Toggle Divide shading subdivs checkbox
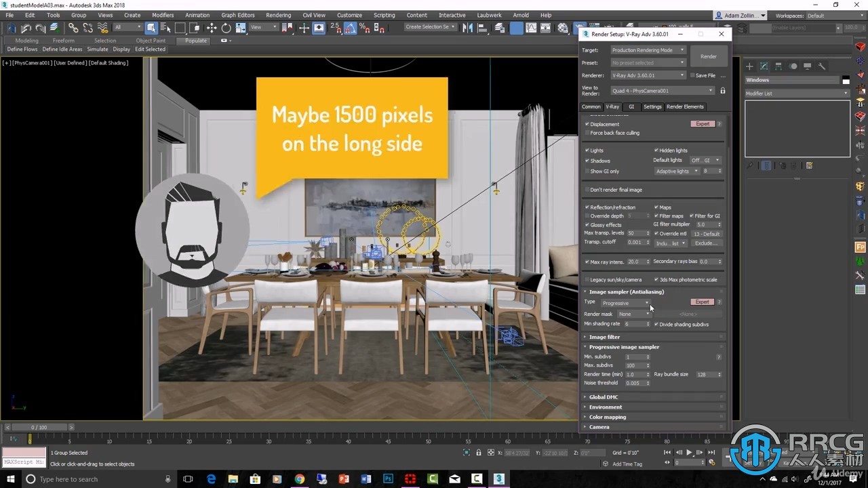This screenshot has height=488, width=868. pyautogui.click(x=656, y=324)
